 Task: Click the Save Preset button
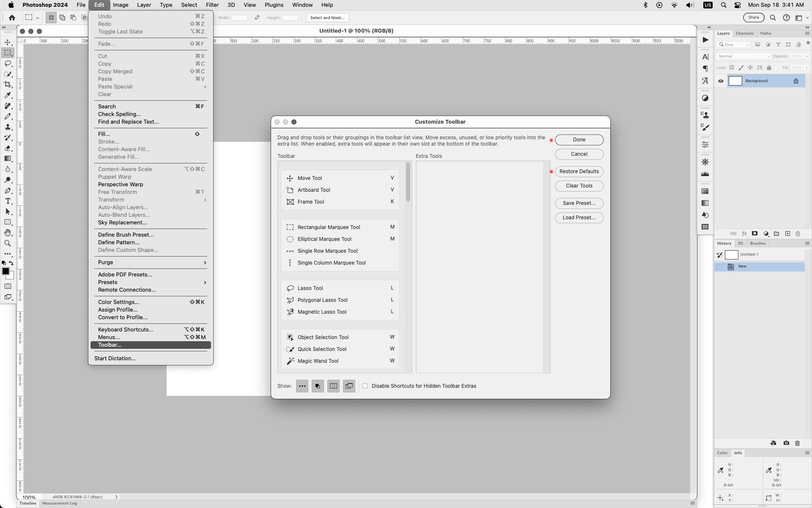point(579,203)
